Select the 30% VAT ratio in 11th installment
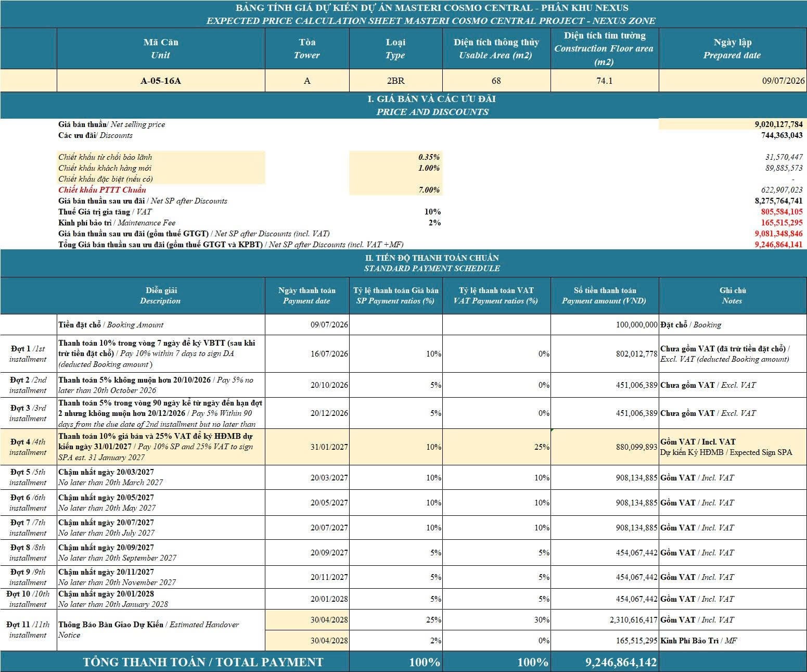807x672 pixels. [542, 620]
